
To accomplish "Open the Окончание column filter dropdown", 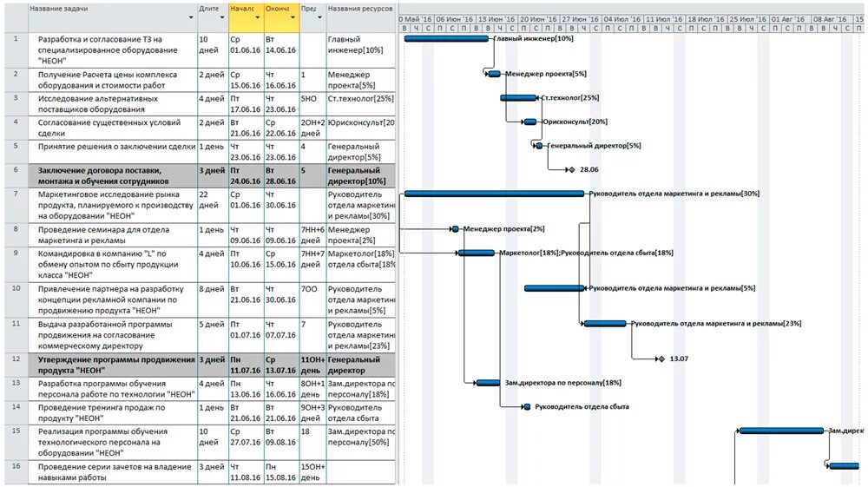I will (293, 17).
